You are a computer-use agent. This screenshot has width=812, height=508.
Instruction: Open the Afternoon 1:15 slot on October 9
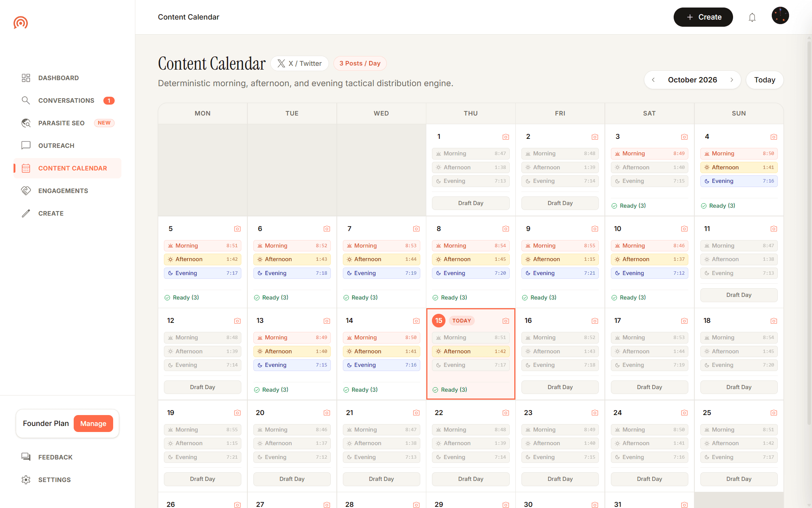tap(560, 259)
